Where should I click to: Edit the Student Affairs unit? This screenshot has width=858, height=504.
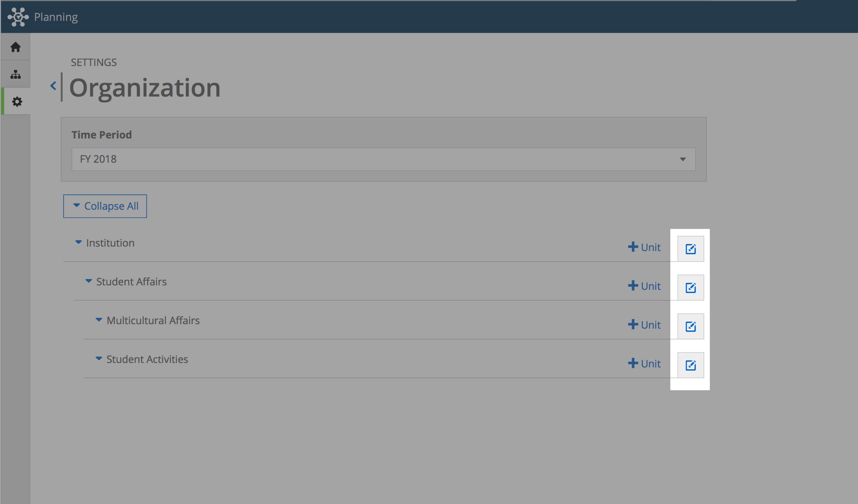[691, 287]
